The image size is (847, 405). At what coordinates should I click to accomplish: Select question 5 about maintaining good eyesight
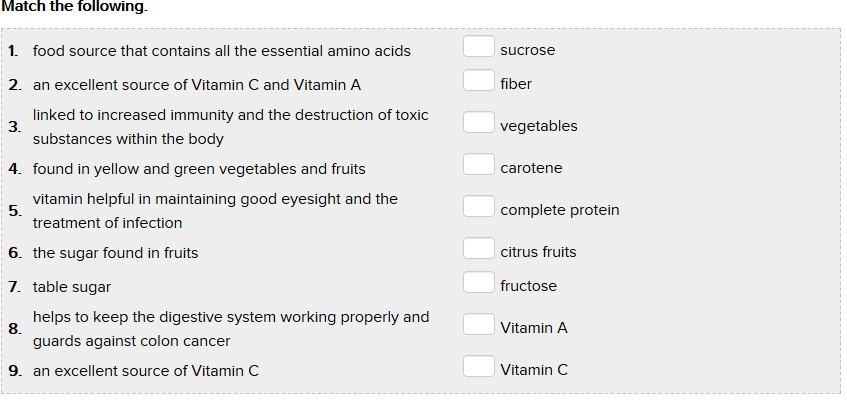point(215,211)
